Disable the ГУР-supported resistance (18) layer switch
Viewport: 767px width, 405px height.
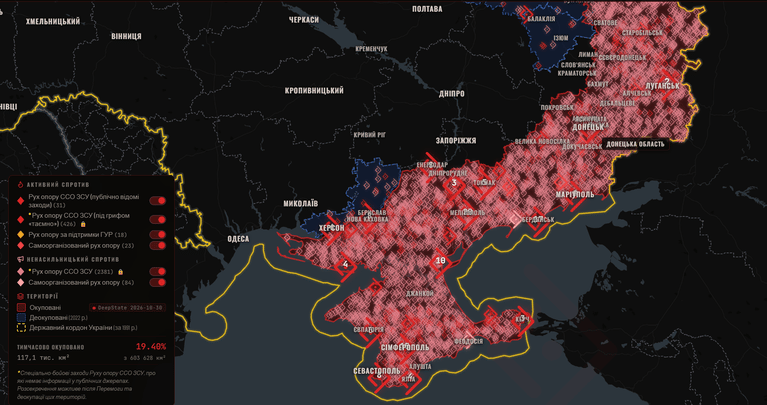[158, 235]
